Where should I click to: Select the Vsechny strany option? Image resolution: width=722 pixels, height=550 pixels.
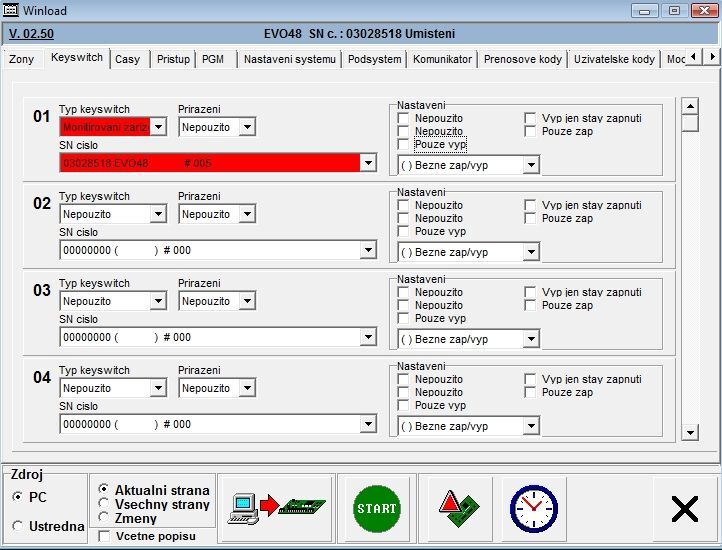click(x=105, y=505)
